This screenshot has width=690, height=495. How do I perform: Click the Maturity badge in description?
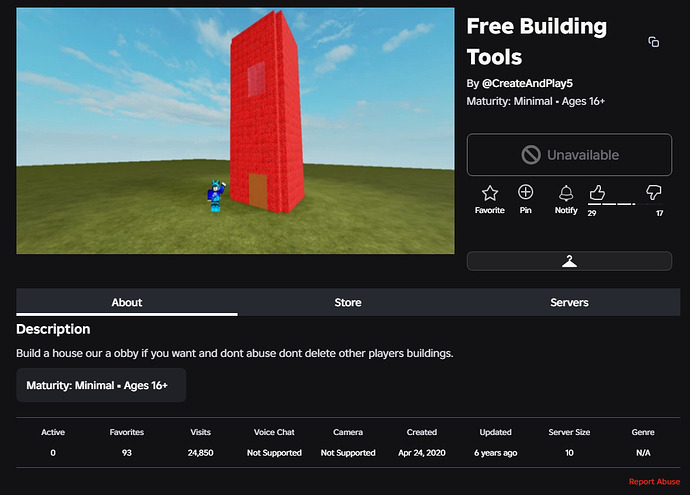(x=101, y=385)
